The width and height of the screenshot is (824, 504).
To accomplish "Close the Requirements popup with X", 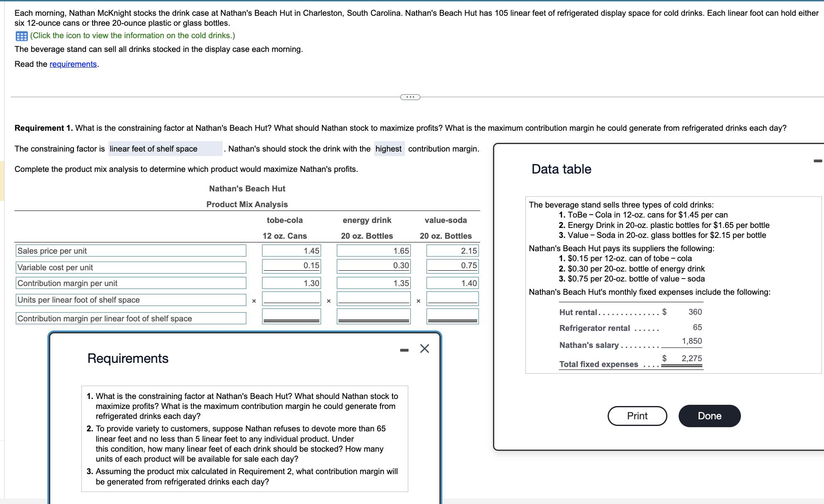I will (424, 348).
